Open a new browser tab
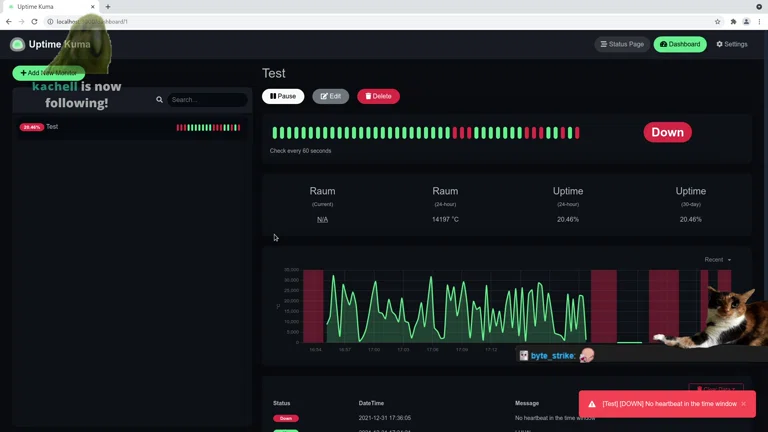This screenshot has width=768, height=432. click(108, 7)
